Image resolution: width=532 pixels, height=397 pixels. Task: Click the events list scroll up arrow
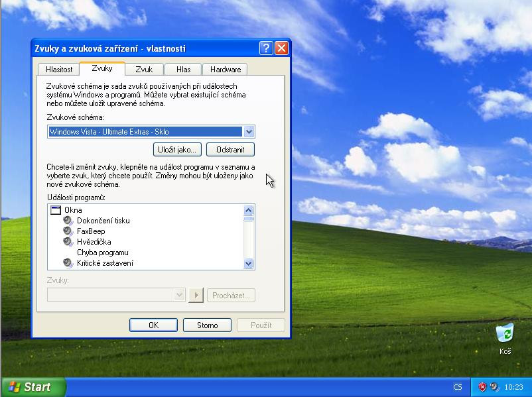pos(248,211)
